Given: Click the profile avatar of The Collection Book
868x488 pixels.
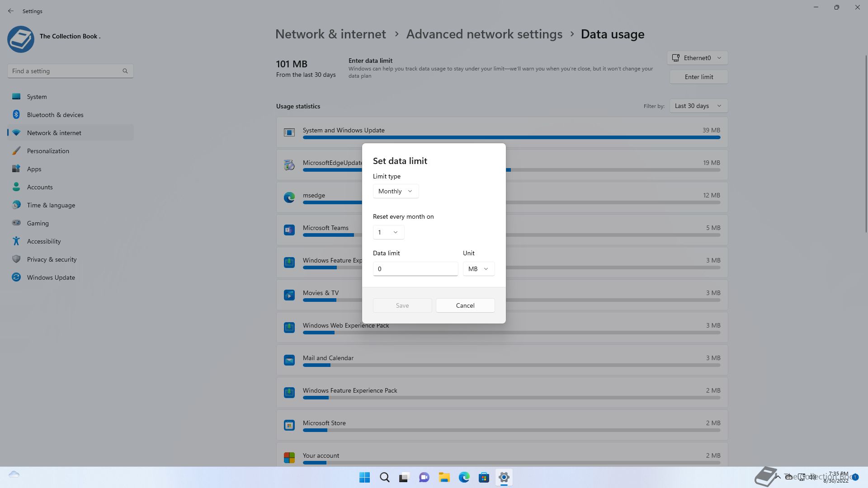Looking at the screenshot, I should pyautogui.click(x=21, y=39).
